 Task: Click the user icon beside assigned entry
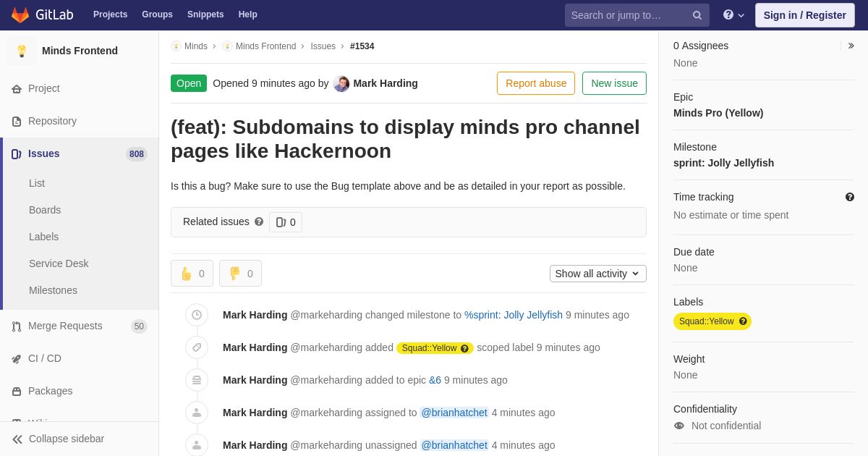click(197, 413)
